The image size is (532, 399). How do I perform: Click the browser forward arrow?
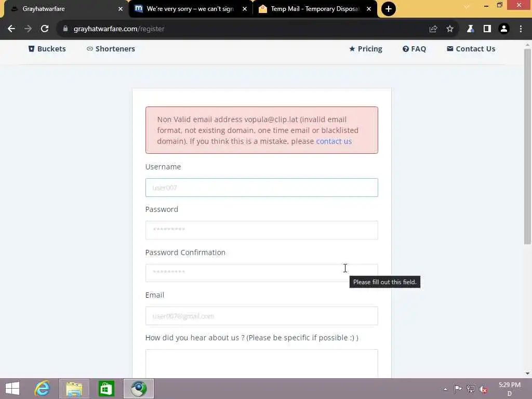tap(28, 29)
